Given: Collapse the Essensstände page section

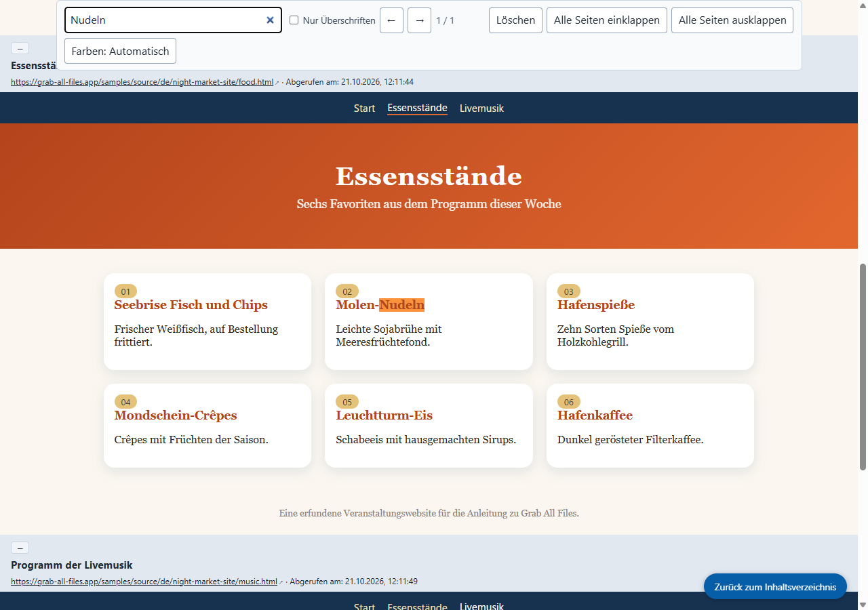Looking at the screenshot, I should click(x=20, y=48).
